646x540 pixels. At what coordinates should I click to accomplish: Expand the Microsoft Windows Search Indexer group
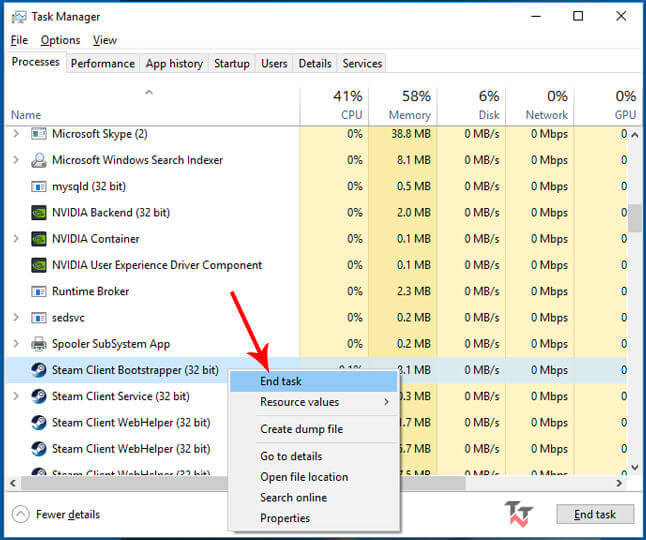16,160
